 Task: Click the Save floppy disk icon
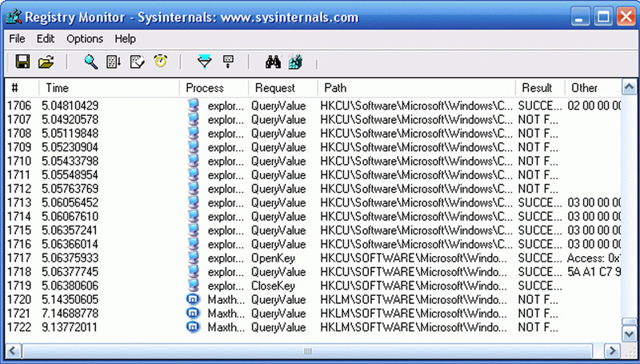point(22,62)
